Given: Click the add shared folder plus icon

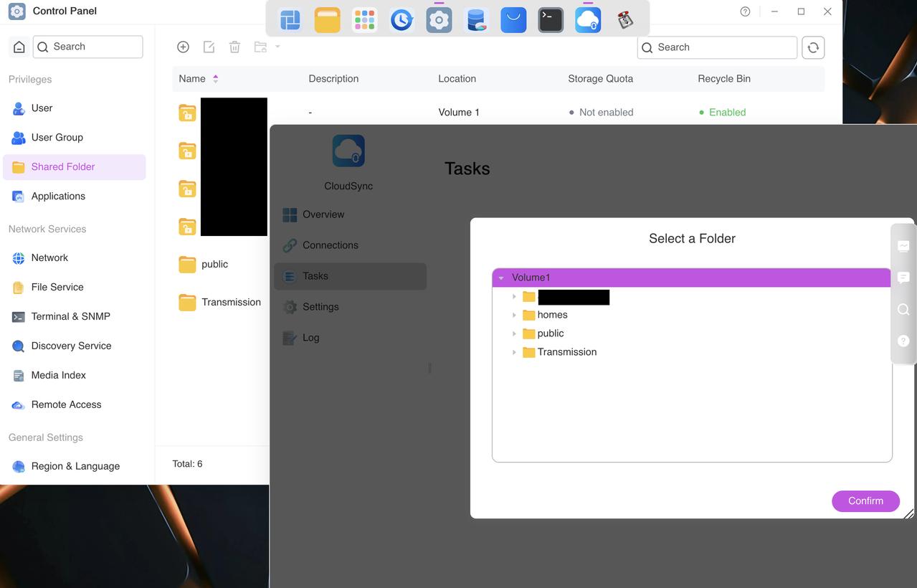Looking at the screenshot, I should [x=184, y=47].
